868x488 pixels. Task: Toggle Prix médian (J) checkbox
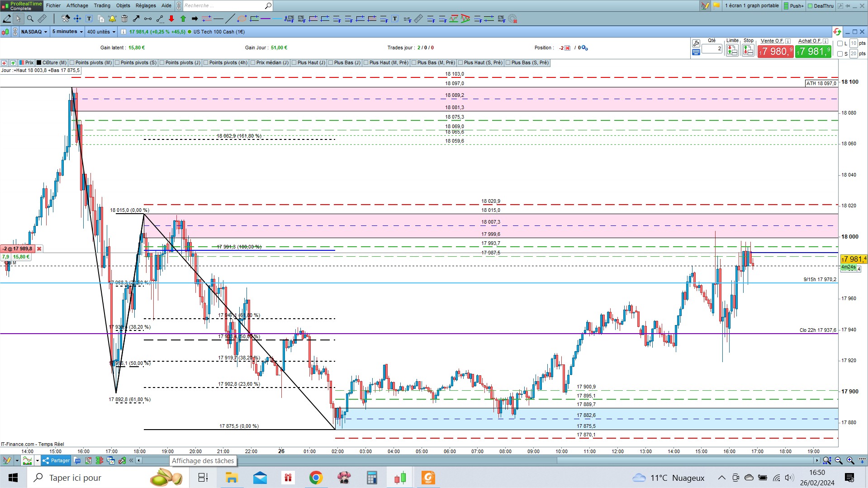[x=253, y=63]
